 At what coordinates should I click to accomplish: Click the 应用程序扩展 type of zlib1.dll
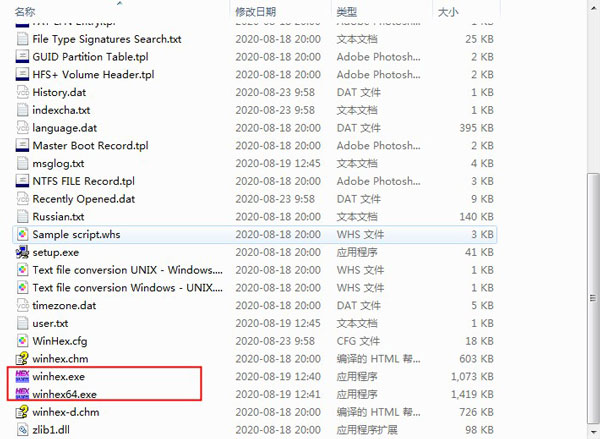pyautogui.click(x=367, y=430)
